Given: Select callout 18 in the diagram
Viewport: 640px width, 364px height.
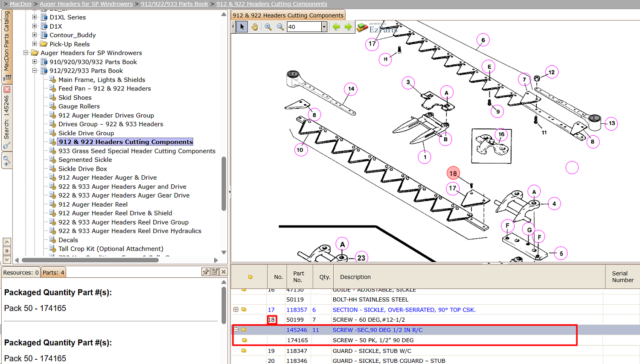Looking at the screenshot, I should click(453, 173).
